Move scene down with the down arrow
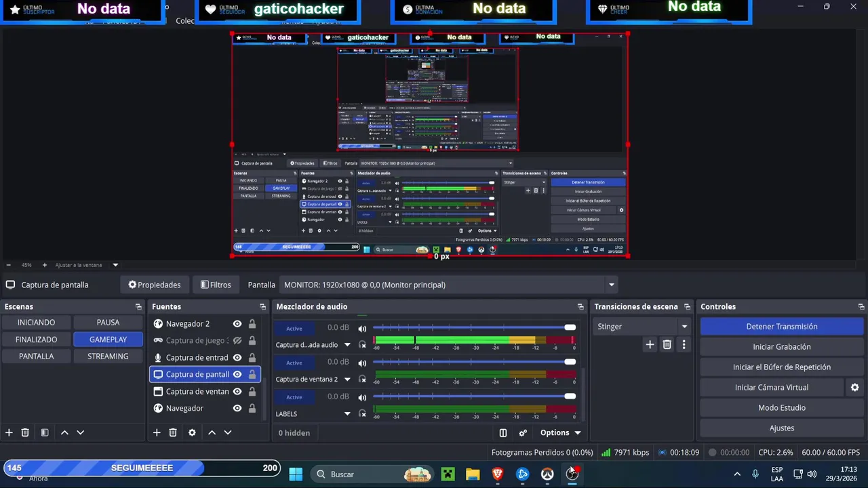 tap(80, 432)
